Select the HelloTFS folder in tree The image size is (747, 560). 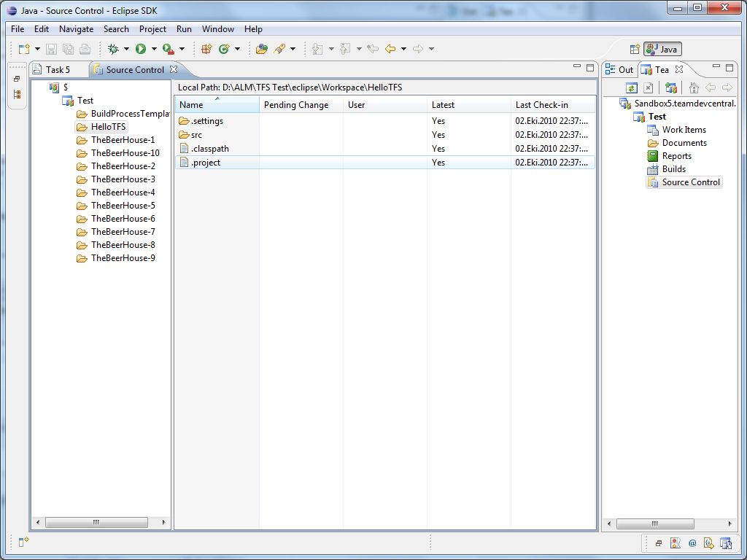(102, 127)
